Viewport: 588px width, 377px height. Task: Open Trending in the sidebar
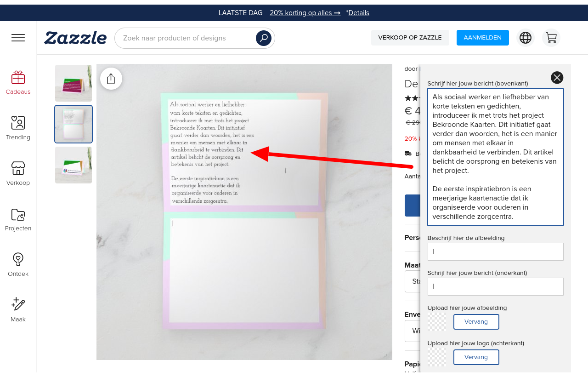tap(18, 128)
